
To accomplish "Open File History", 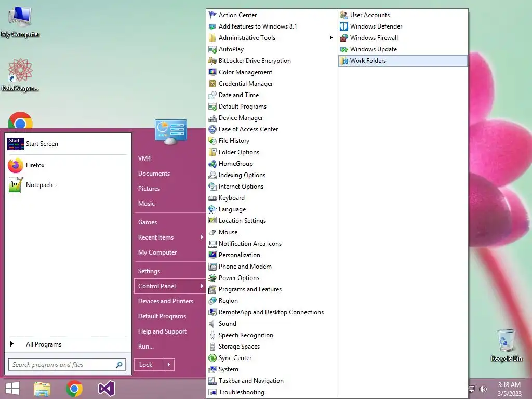I will click(x=271, y=140).
